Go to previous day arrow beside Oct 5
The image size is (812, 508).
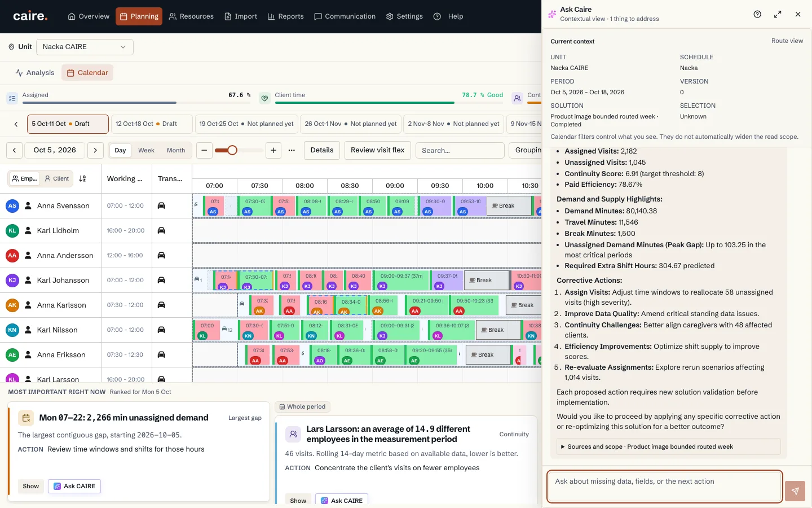pyautogui.click(x=15, y=150)
